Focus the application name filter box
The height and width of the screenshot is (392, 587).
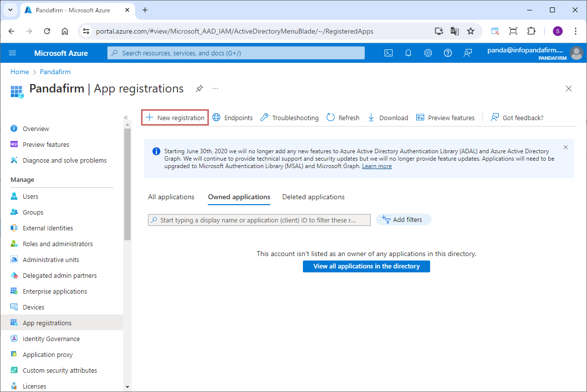pyautogui.click(x=259, y=220)
